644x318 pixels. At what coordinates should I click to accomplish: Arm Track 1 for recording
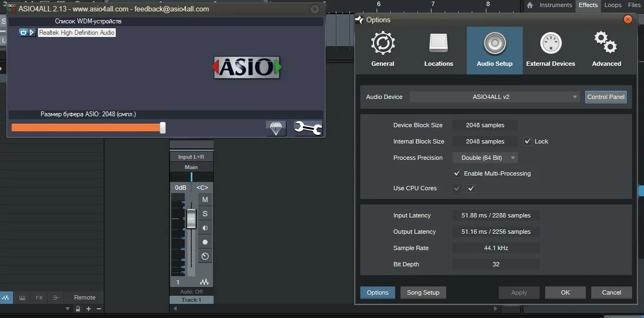205,242
